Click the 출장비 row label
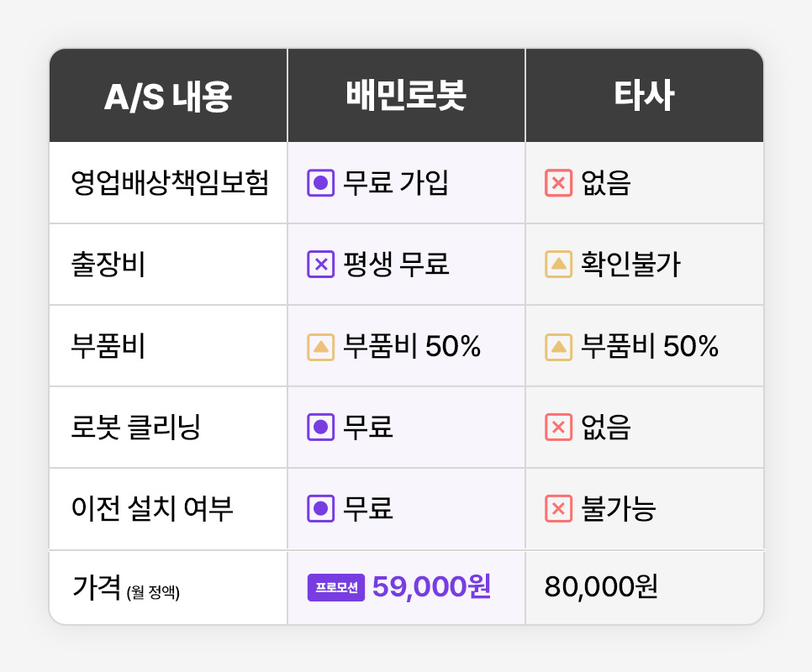The width and height of the screenshot is (812, 672). tap(108, 265)
